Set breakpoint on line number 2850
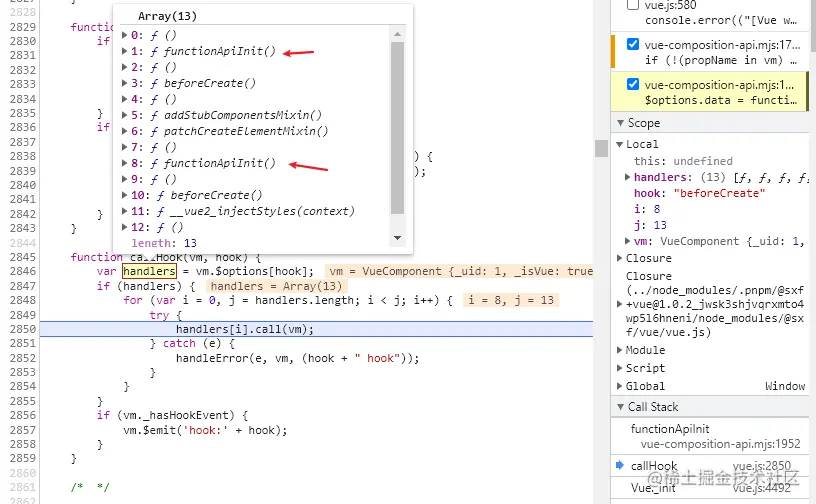816x504 pixels. (23, 329)
